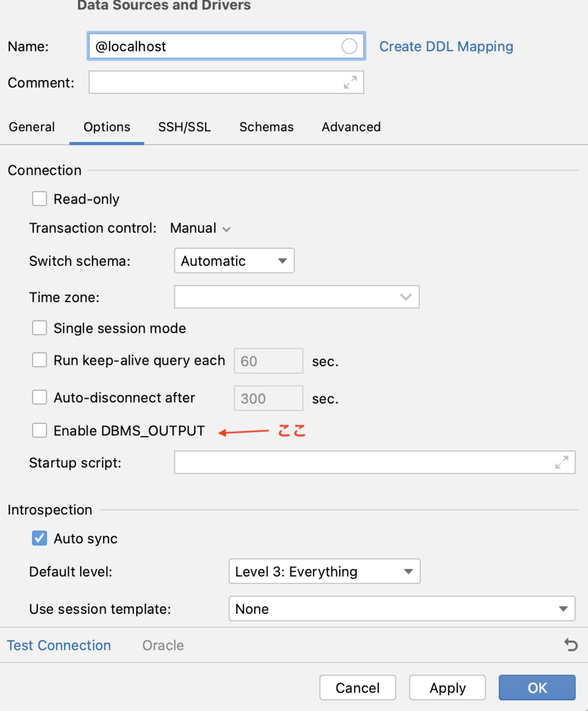
Task: Open the Switch schema Automatic dropdown
Action: tap(234, 261)
